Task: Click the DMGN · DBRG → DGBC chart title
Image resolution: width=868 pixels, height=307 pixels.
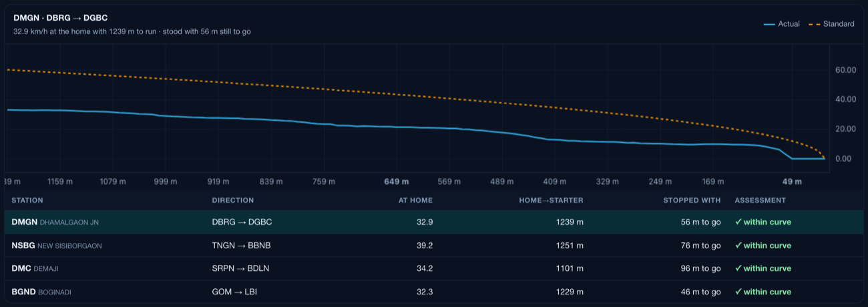Action: point(60,18)
